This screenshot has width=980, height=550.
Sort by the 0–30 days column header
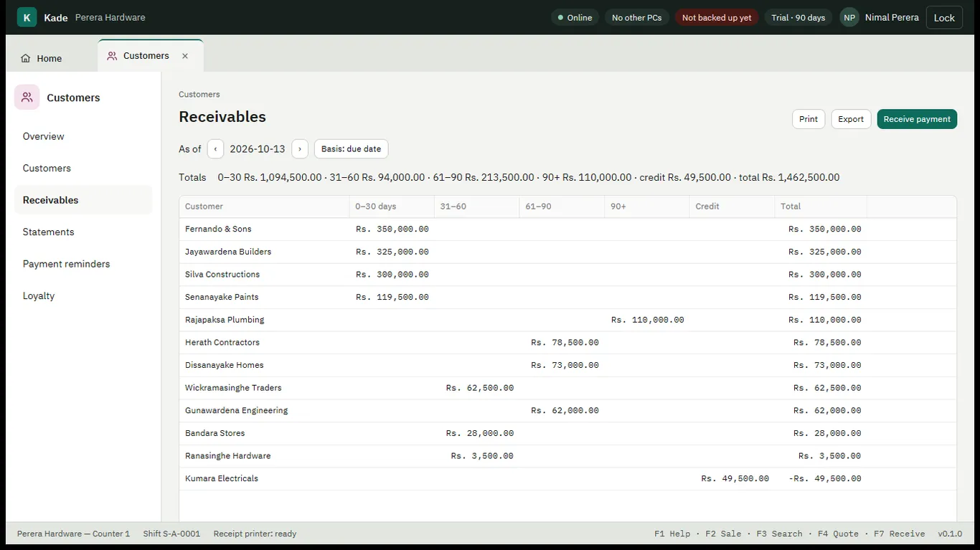point(392,207)
